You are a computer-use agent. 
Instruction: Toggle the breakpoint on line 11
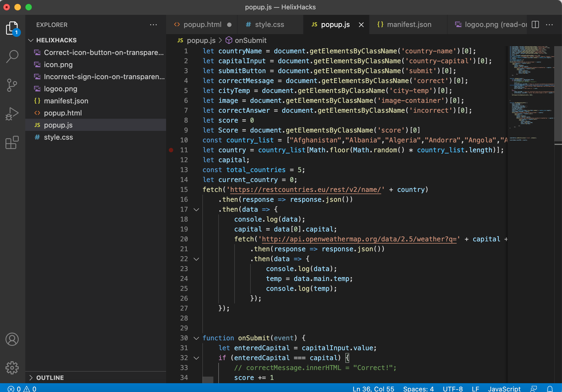171,150
